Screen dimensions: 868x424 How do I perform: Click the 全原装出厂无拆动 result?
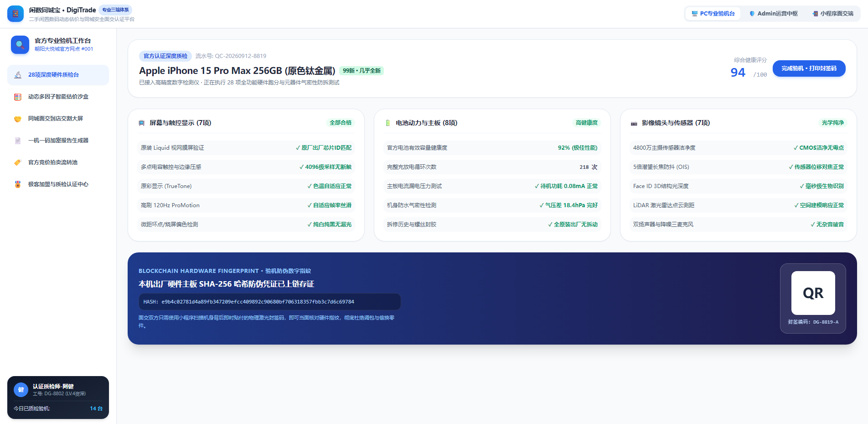point(573,225)
